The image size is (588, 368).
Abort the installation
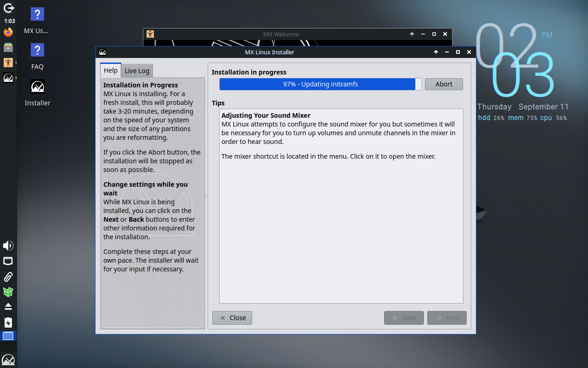[444, 84]
